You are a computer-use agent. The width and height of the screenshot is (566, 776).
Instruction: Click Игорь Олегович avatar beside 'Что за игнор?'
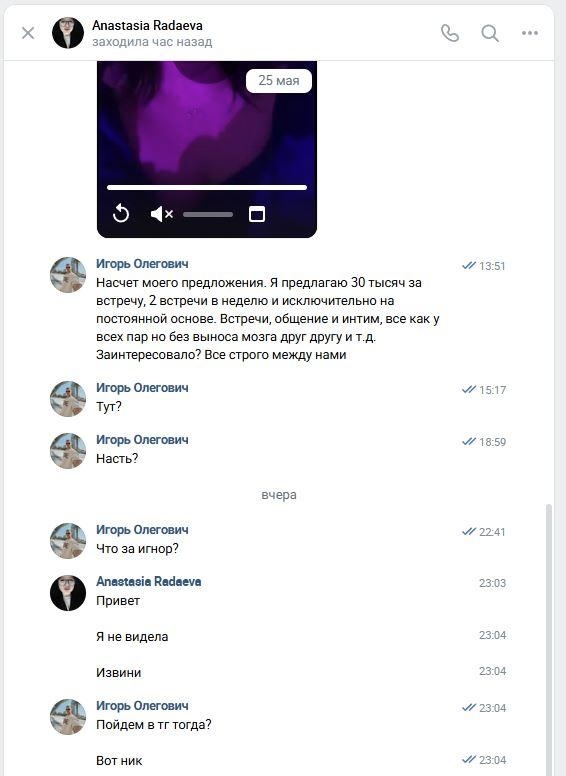(68, 540)
